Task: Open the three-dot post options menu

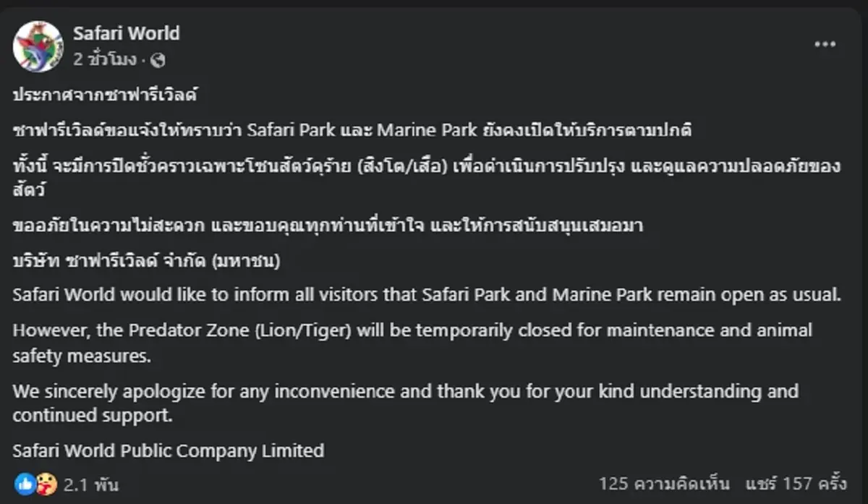Action: click(x=825, y=44)
